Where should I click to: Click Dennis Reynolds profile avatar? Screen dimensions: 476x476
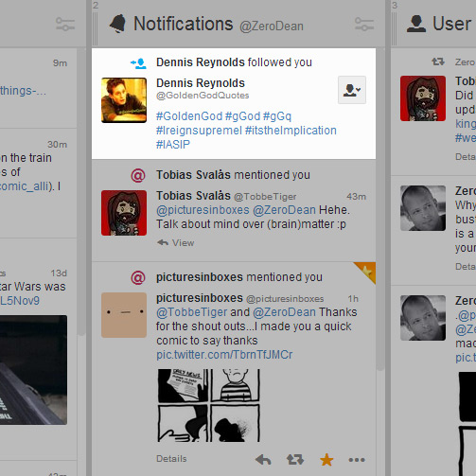pyautogui.click(x=124, y=100)
